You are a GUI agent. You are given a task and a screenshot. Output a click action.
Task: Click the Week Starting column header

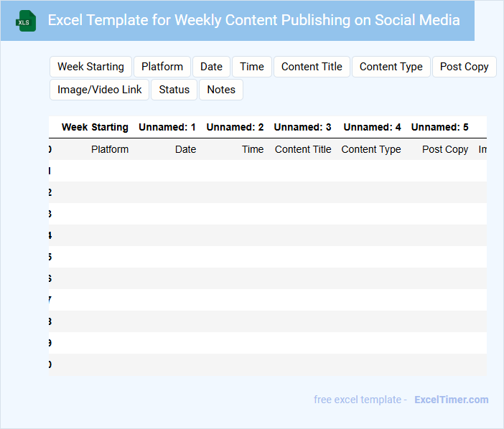(x=95, y=127)
